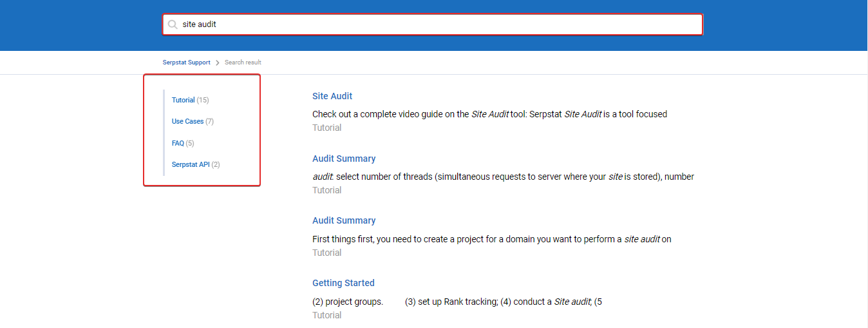
Task: Click the "create a project" snippet text
Action: (x=492, y=239)
